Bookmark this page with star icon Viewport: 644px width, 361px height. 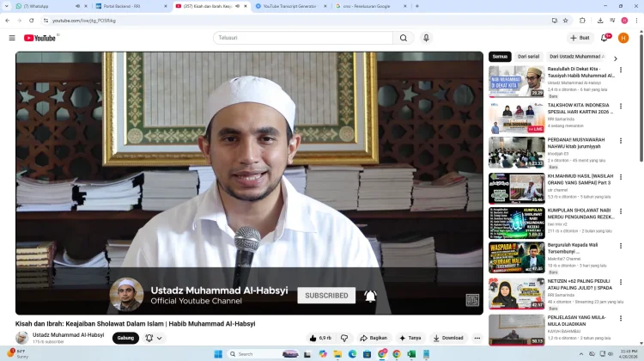pos(566,20)
